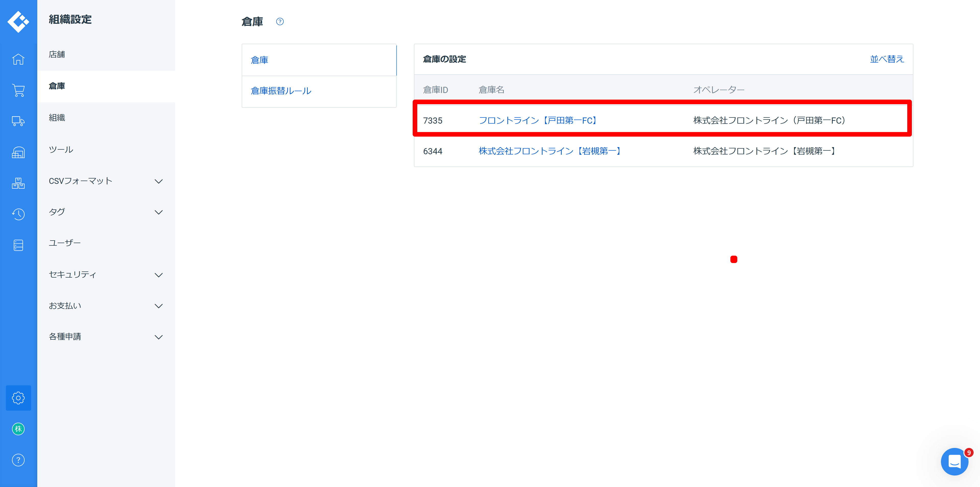Click warehouse ID 6344 cell
Viewport: 980px width, 487px height.
click(x=433, y=151)
